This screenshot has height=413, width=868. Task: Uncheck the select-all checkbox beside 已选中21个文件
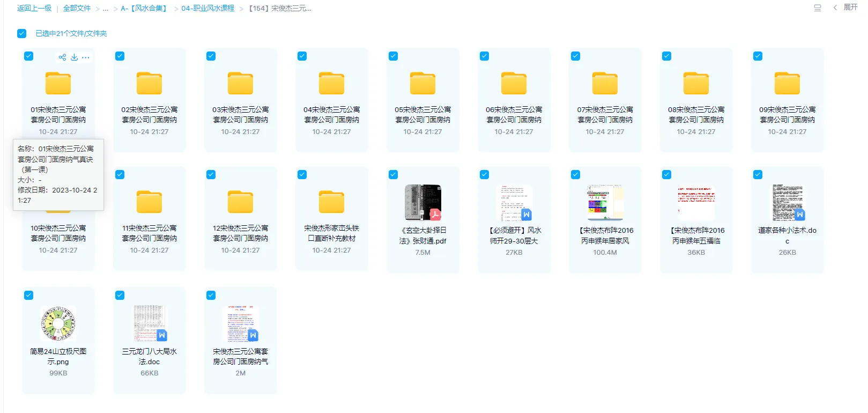pyautogui.click(x=22, y=33)
